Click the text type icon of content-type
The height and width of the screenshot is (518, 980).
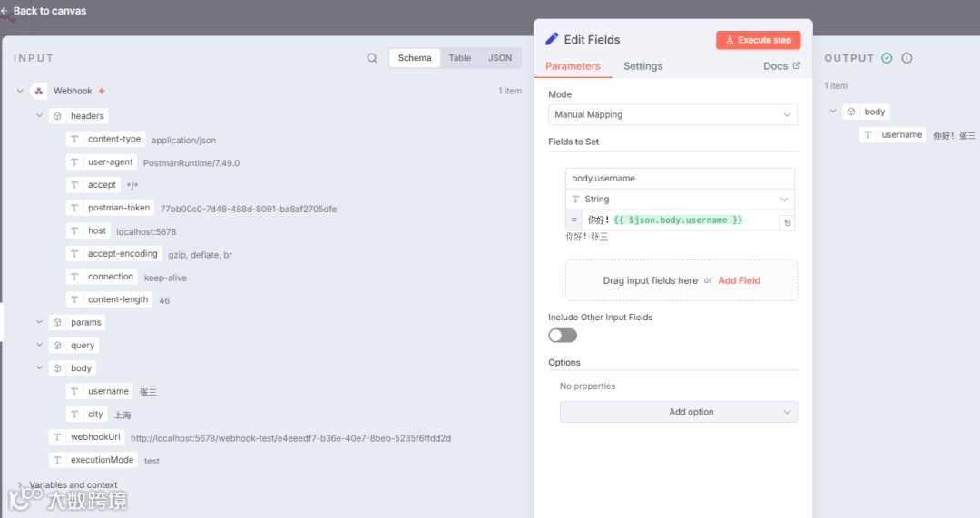(74, 140)
